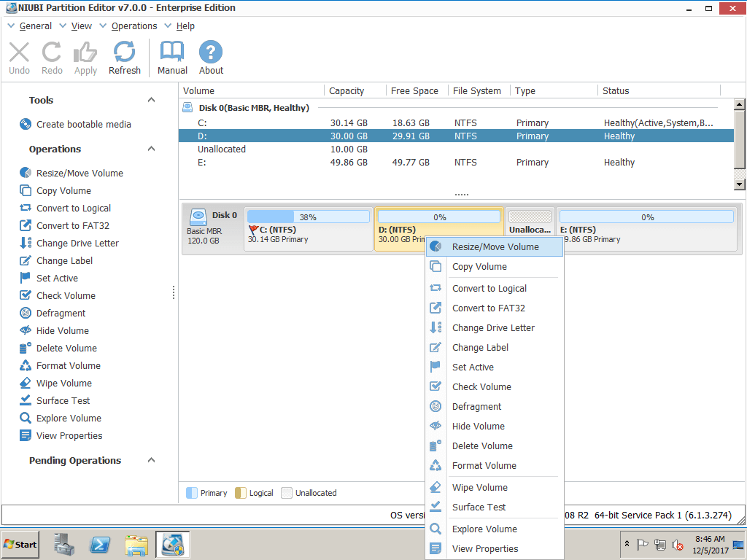
Task: Open the View menu
Action: tap(82, 26)
